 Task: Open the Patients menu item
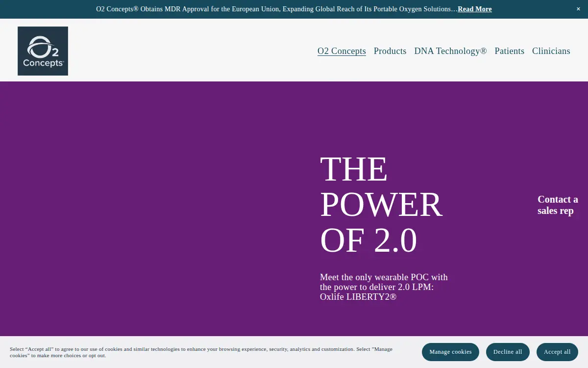510,51
